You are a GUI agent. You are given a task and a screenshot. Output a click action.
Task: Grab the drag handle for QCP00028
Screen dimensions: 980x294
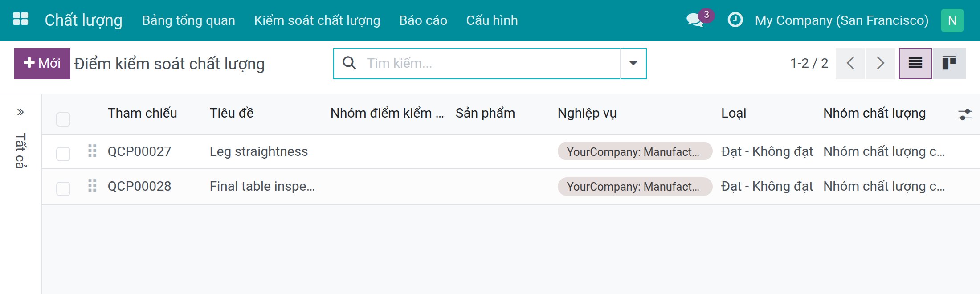pos(92,186)
